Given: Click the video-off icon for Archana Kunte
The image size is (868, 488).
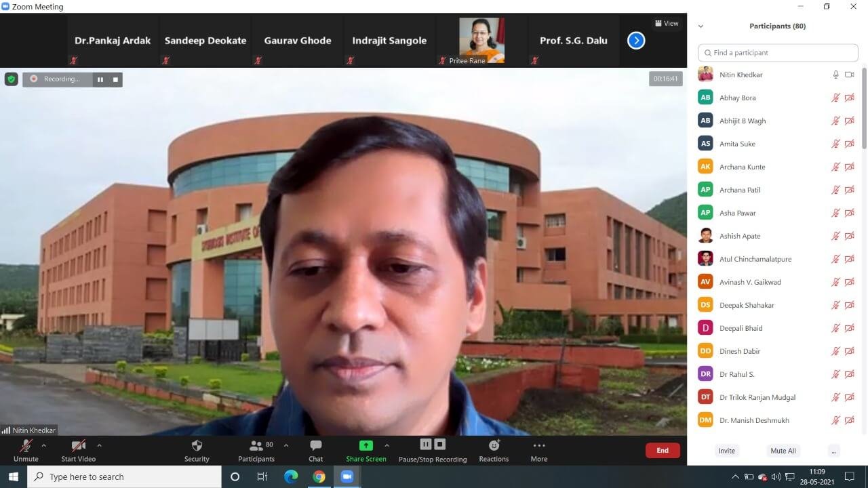Looking at the screenshot, I should [849, 167].
